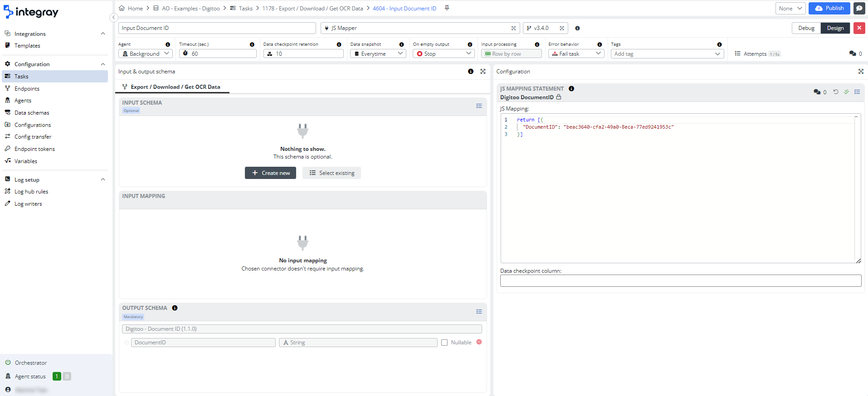Click the Data checkpoint column input field
Image resolution: width=868 pixels, height=396 pixels.
(x=680, y=281)
